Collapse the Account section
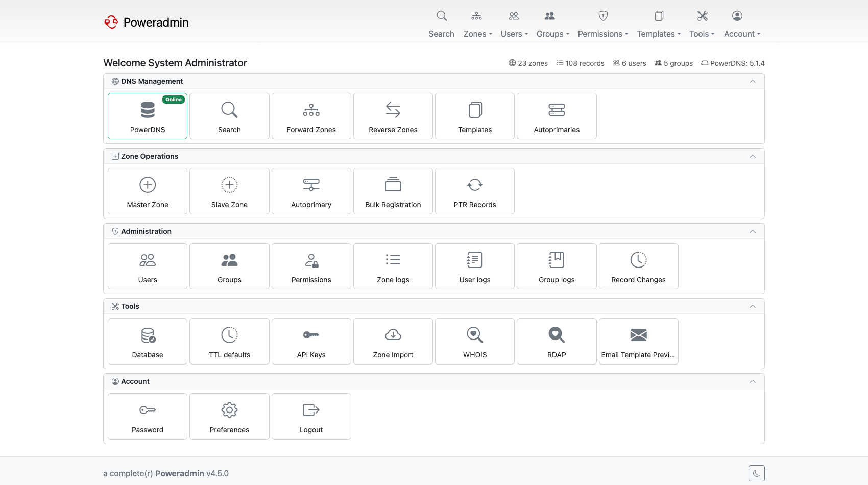Image resolution: width=868 pixels, height=485 pixels. point(752,381)
